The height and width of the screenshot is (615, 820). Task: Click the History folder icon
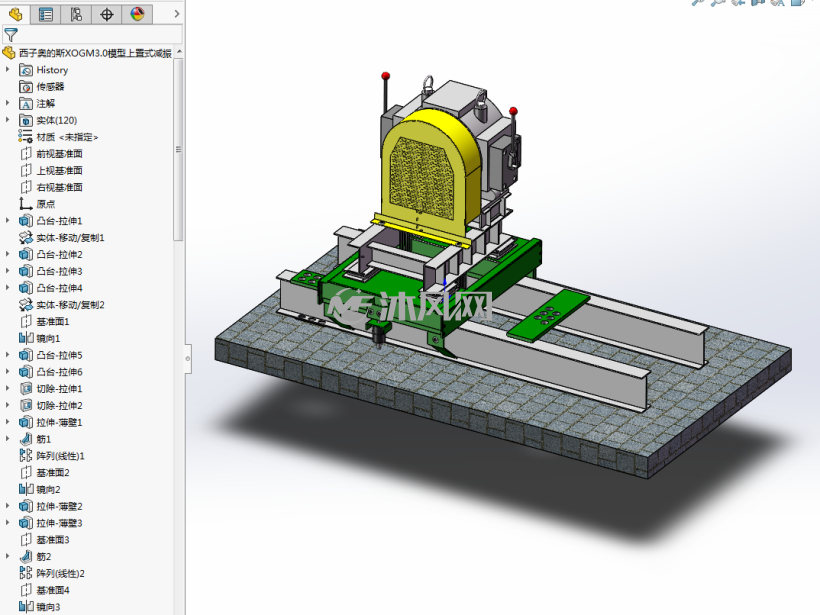pos(26,70)
